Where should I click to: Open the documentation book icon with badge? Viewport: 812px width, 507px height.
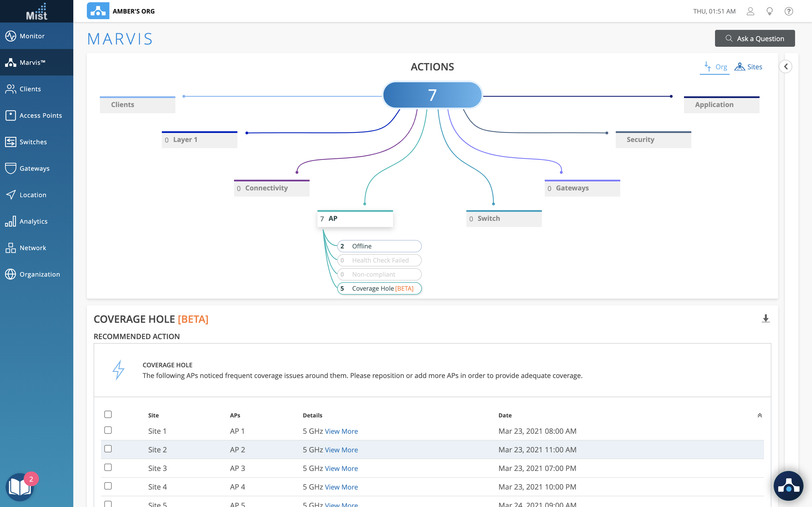[x=20, y=486]
